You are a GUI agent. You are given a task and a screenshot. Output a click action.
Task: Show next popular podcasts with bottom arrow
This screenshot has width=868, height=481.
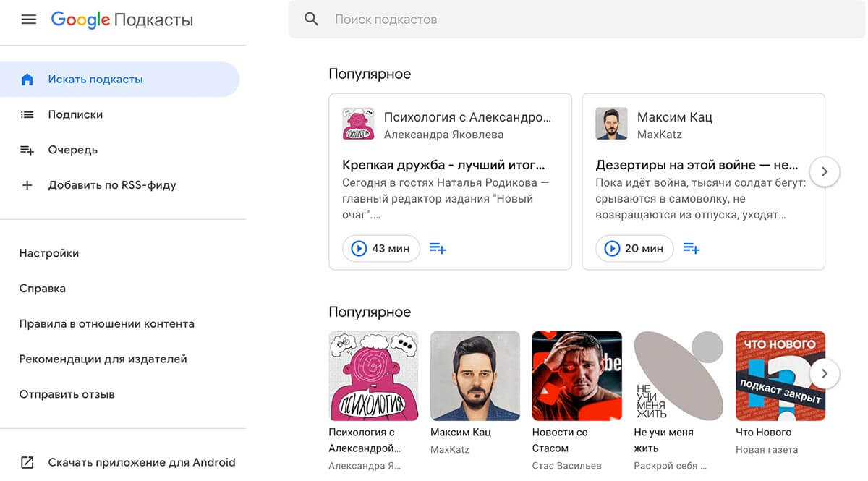(825, 375)
